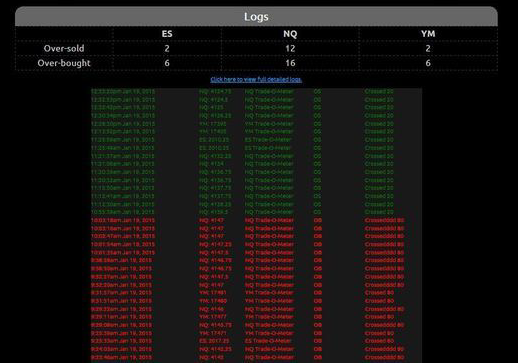Click the ES over-sold count cell
Screen dimensions: 518x363
(x=167, y=48)
